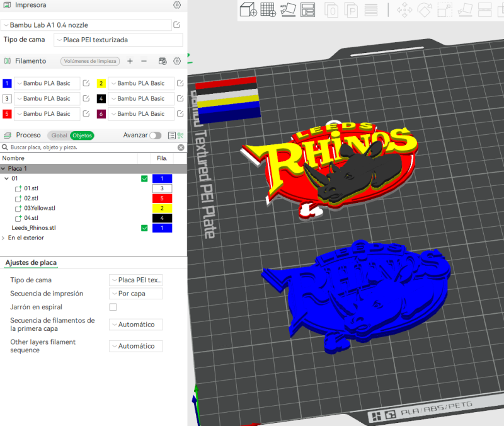Click the process settings list icon
Image resolution: width=504 pixels, height=426 pixels.
point(172,135)
